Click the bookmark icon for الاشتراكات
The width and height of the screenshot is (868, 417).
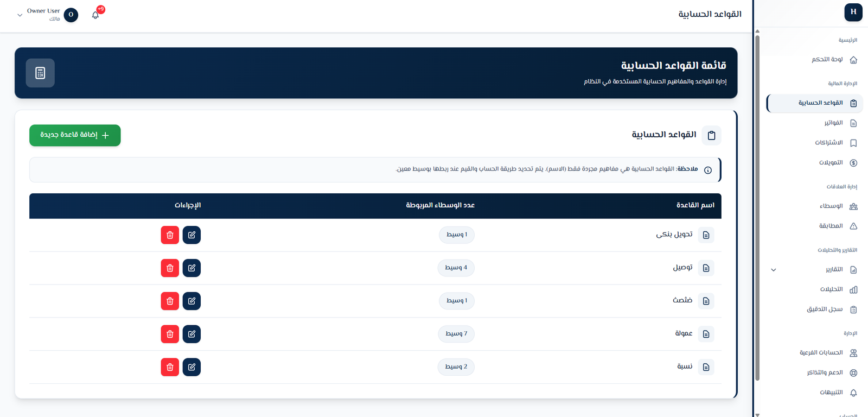(x=853, y=143)
